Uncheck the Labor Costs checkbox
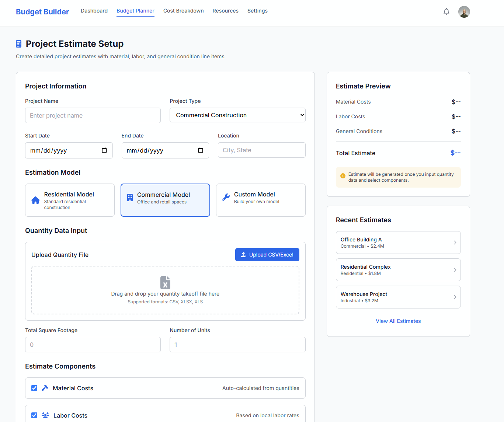504x422 pixels. click(34, 415)
